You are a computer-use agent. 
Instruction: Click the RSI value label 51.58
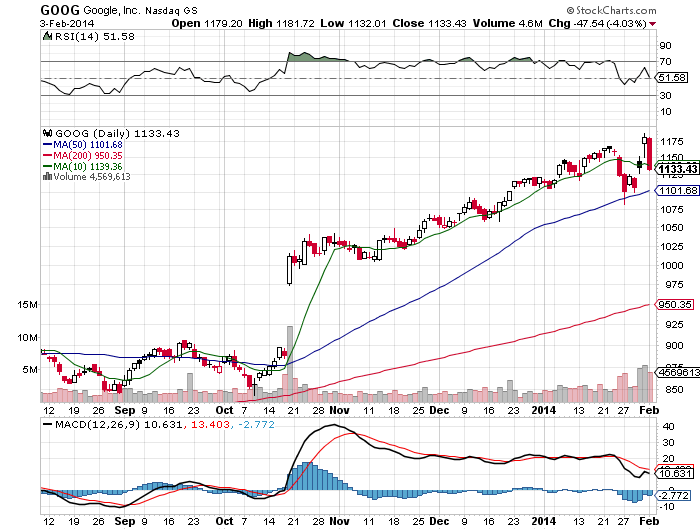coord(671,78)
